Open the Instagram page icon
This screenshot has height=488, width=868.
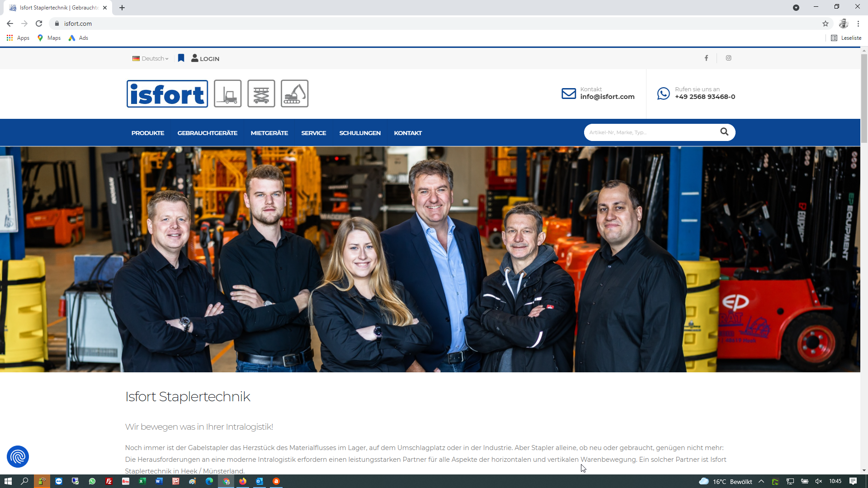[x=728, y=58]
